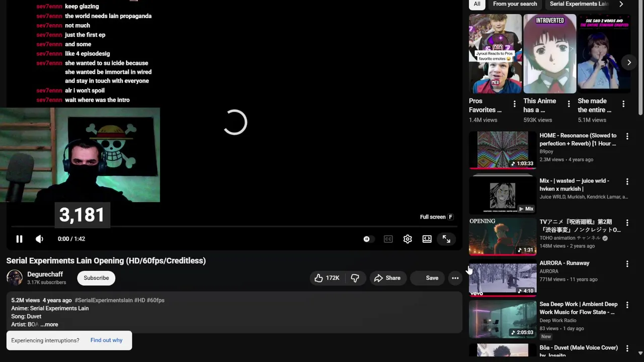Subscribe to the Degurechaff channel

pyautogui.click(x=96, y=278)
